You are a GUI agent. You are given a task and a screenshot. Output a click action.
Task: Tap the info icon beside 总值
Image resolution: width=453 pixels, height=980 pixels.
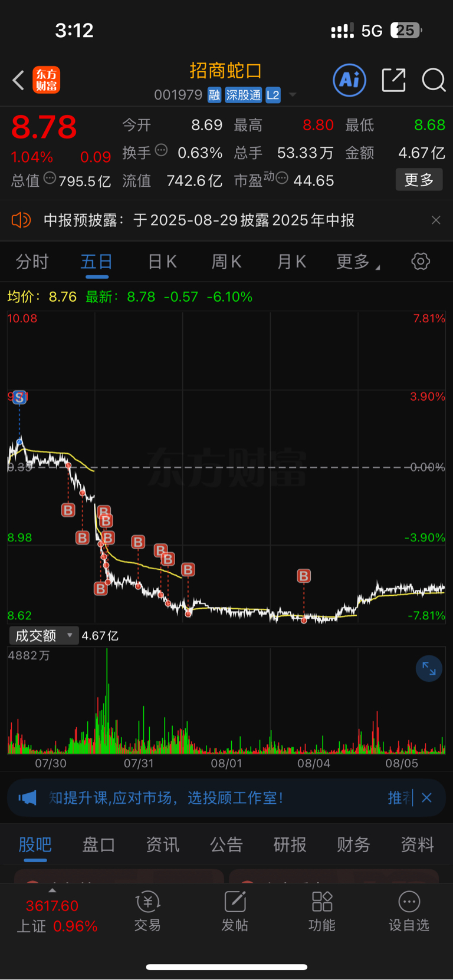50,178
